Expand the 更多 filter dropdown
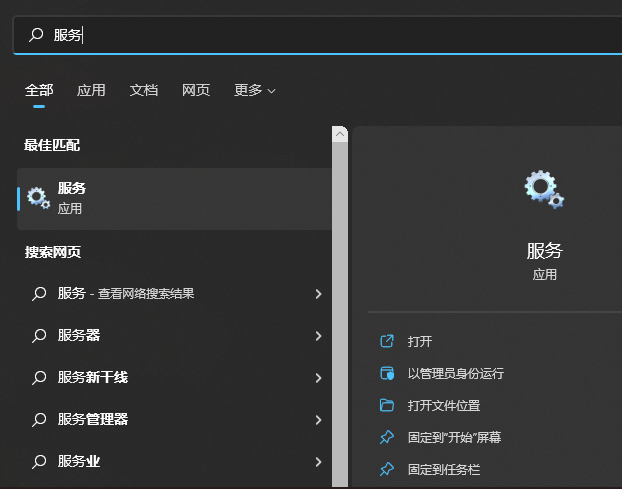Screen dimensions: 622x489 [x=254, y=90]
